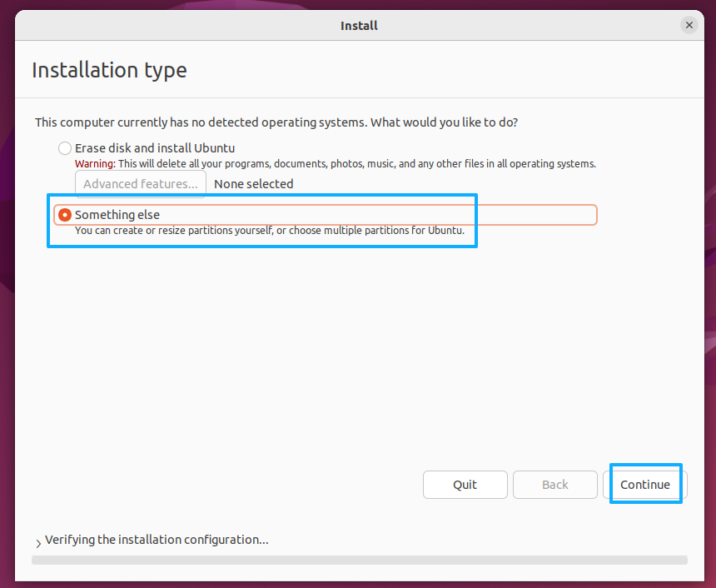Viewport: 716px width, 588px height.
Task: Click the installation progress bar
Action: pyautogui.click(x=360, y=561)
